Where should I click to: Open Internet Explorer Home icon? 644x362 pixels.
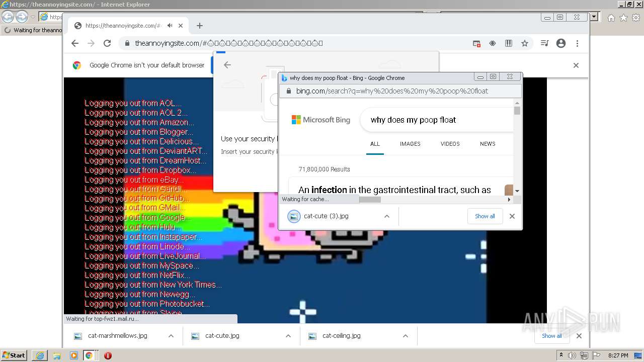(611, 18)
